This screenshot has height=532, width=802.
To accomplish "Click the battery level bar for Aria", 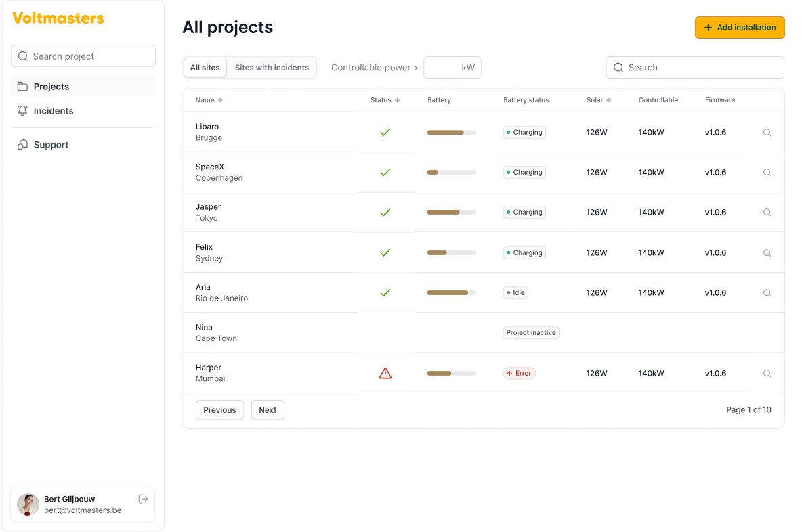I will pyautogui.click(x=451, y=293).
